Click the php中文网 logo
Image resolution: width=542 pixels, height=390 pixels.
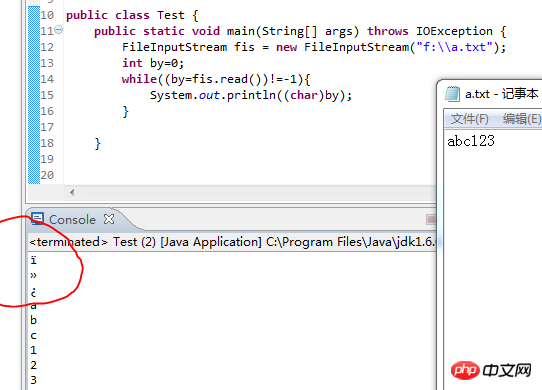point(491,370)
